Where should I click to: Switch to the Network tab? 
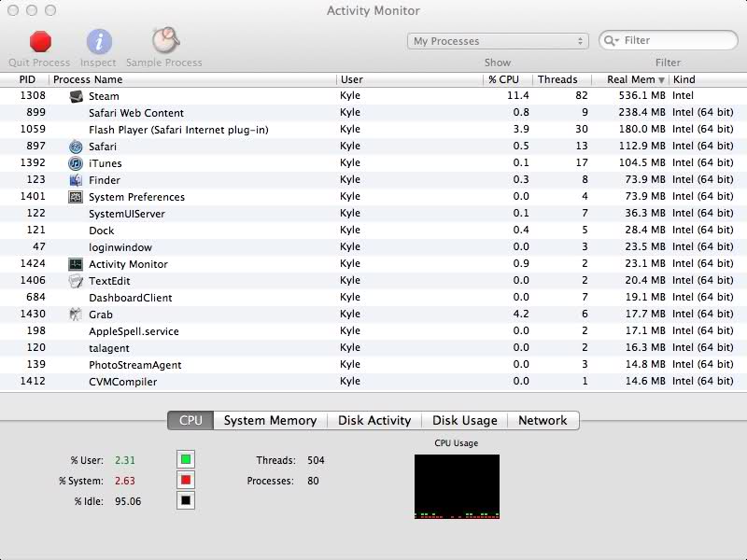click(x=543, y=421)
